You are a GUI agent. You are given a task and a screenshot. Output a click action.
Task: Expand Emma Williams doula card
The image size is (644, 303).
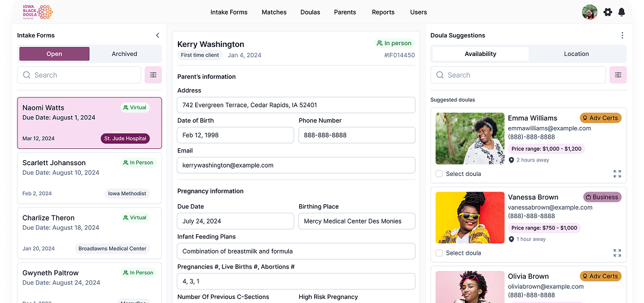click(617, 174)
